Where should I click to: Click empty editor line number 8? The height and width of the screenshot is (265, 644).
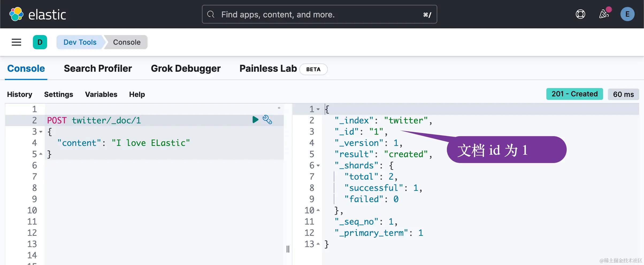point(34,188)
